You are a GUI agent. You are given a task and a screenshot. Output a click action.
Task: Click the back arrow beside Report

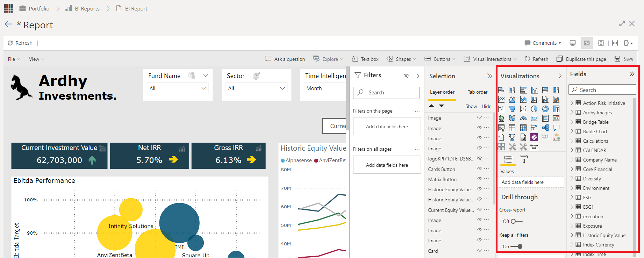click(8, 24)
